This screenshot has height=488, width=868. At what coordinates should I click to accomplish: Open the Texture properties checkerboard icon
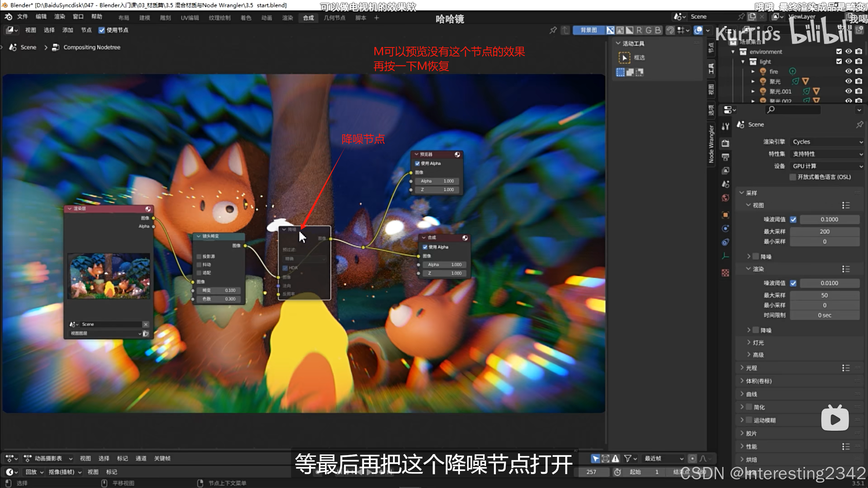coord(725,273)
